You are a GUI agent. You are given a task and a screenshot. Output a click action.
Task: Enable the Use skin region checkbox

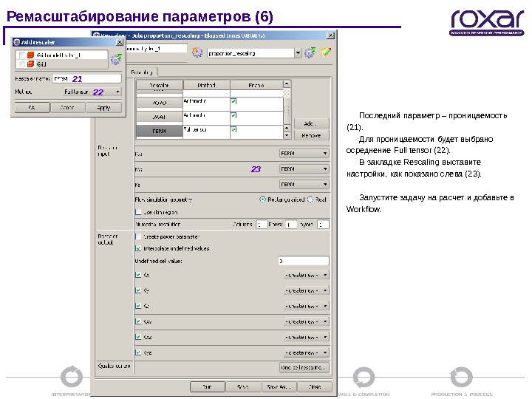(138, 212)
